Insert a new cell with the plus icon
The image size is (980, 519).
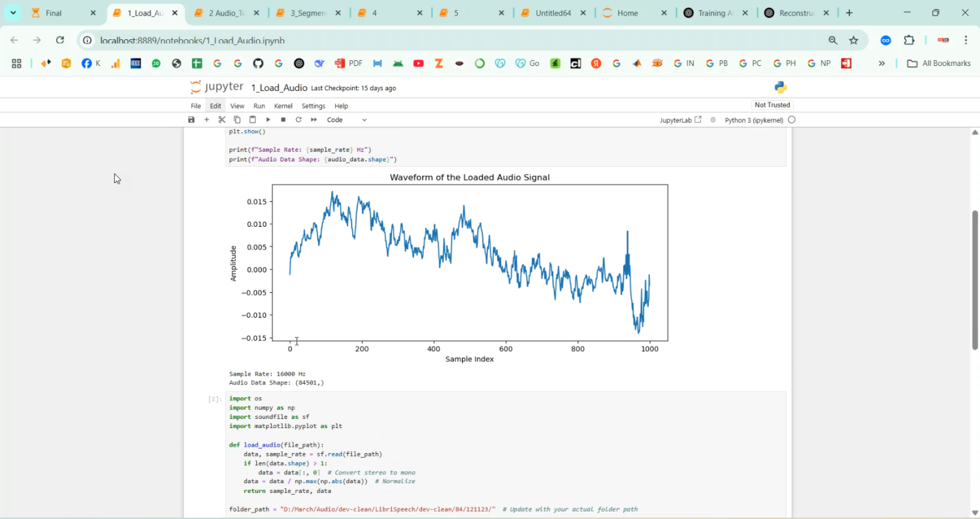[x=206, y=120]
